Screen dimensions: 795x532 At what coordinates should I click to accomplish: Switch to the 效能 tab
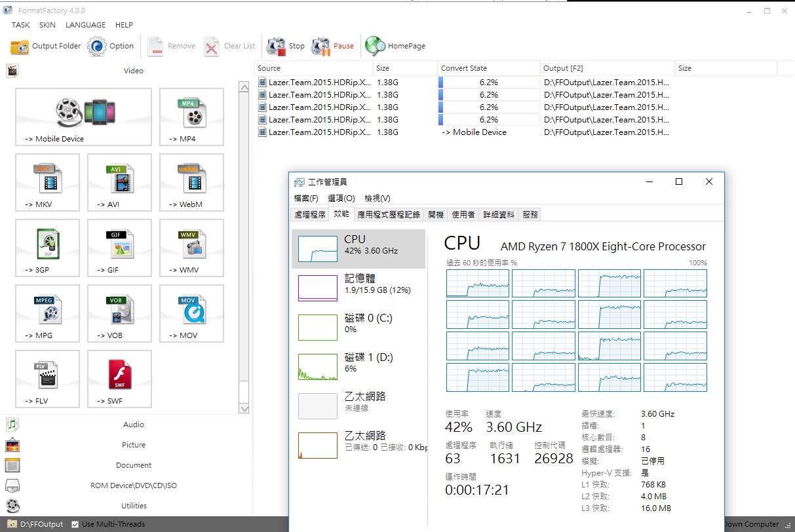(341, 214)
